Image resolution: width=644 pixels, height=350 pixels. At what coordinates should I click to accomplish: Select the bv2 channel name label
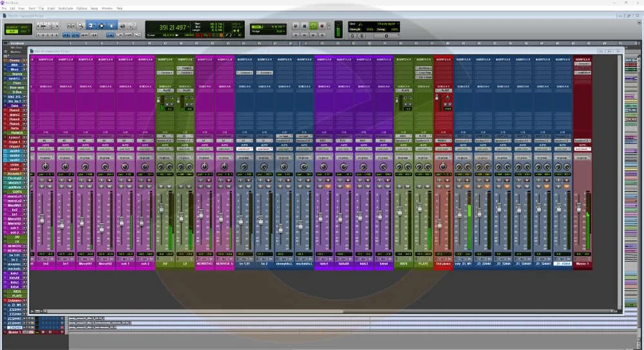click(46, 264)
